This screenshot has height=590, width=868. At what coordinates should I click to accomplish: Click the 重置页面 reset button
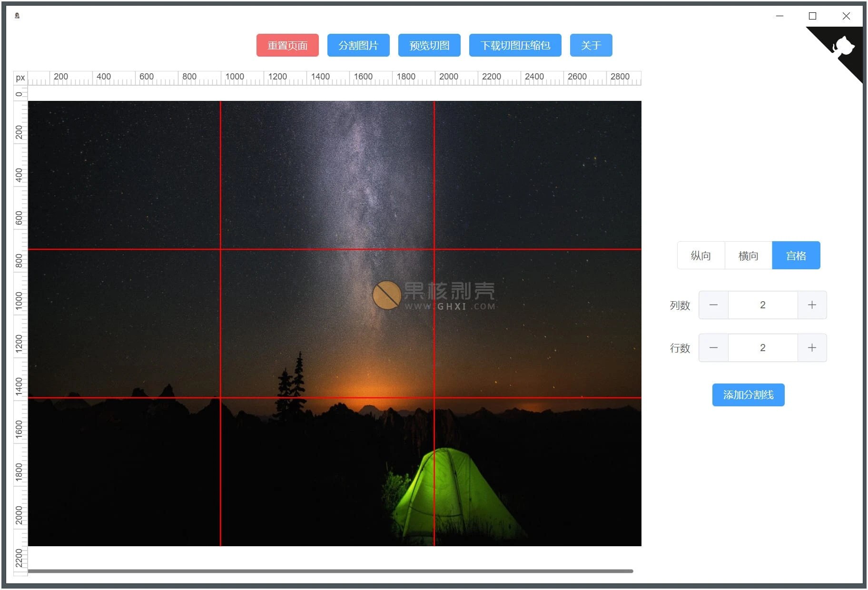pos(287,45)
